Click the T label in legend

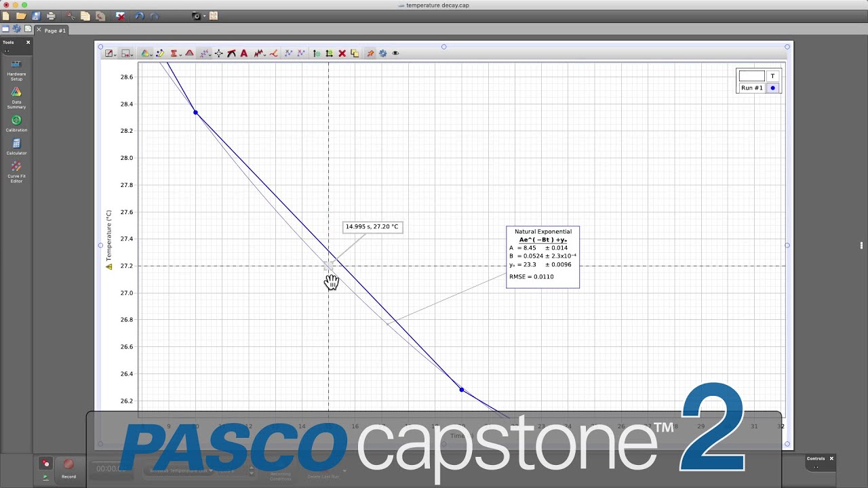[772, 76]
